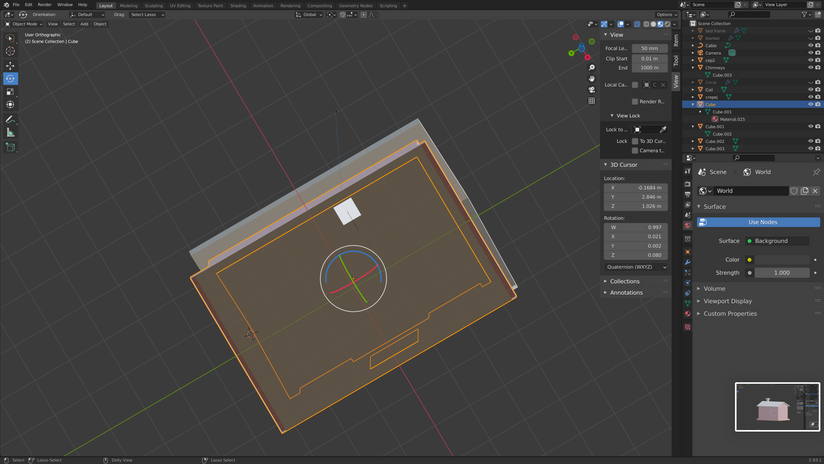Open the Tool sidebar tab
The image size is (824, 464).
(x=676, y=60)
